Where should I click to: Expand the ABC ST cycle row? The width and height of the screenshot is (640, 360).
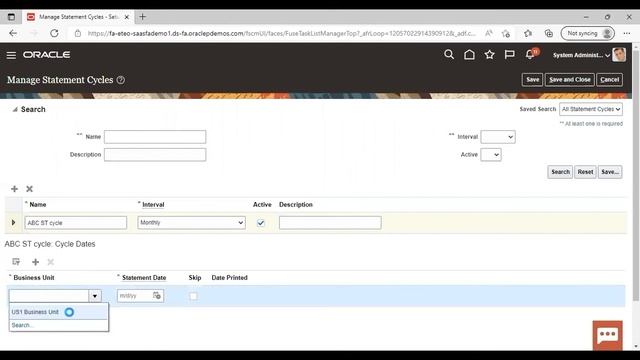click(13, 222)
